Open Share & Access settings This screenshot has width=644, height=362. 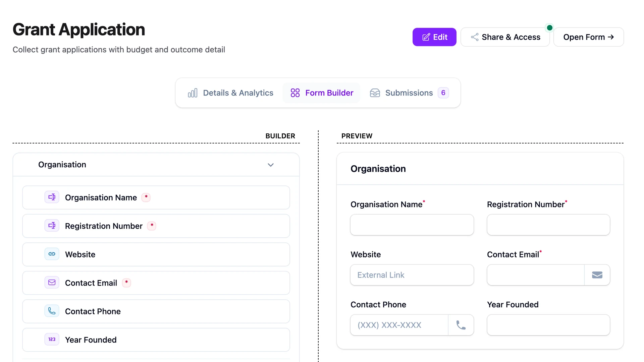tap(505, 37)
